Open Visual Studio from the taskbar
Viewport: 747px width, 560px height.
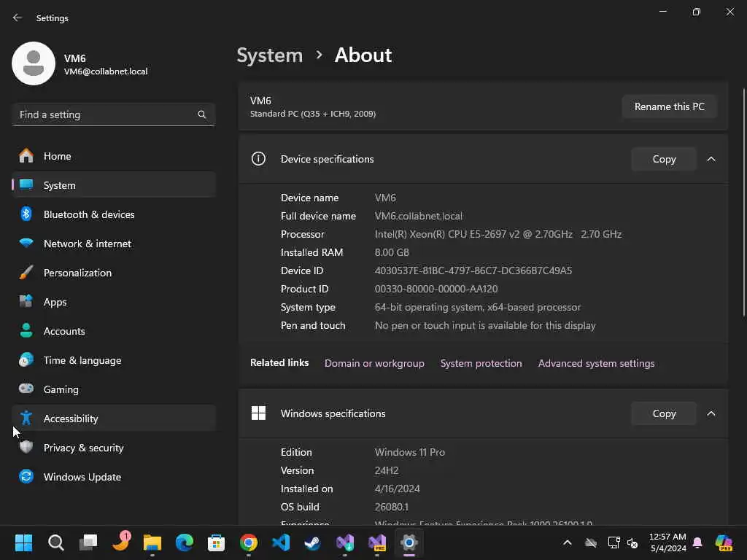345,542
